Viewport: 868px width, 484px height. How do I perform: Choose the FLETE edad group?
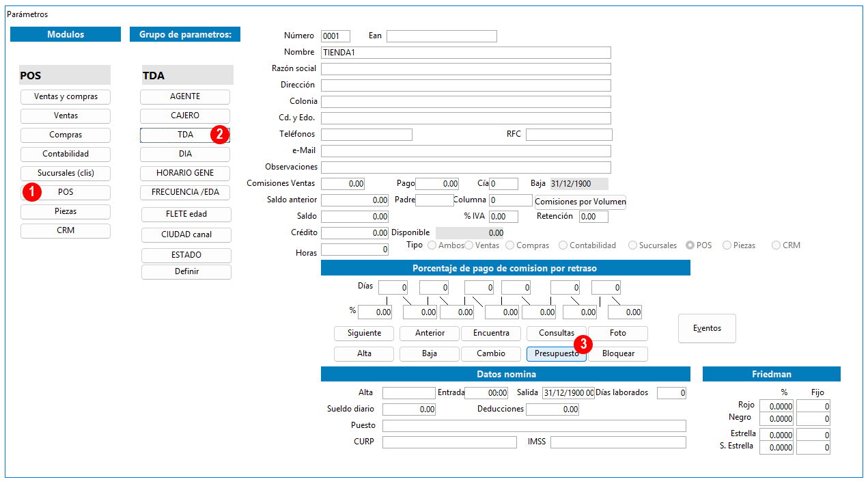(x=186, y=215)
